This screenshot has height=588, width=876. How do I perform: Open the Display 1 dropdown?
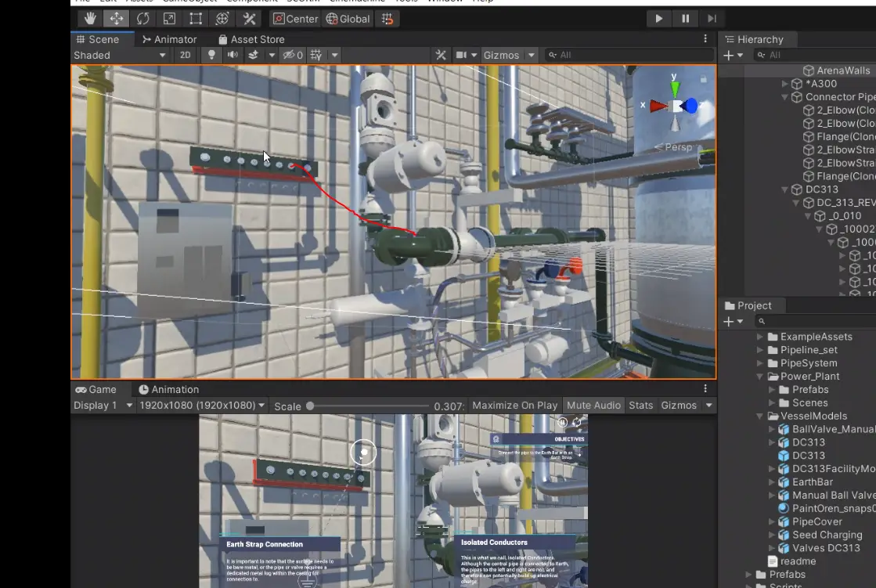pos(102,406)
